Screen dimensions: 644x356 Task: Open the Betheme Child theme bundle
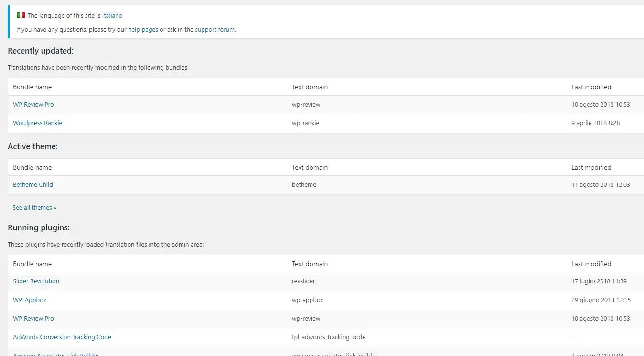(33, 185)
